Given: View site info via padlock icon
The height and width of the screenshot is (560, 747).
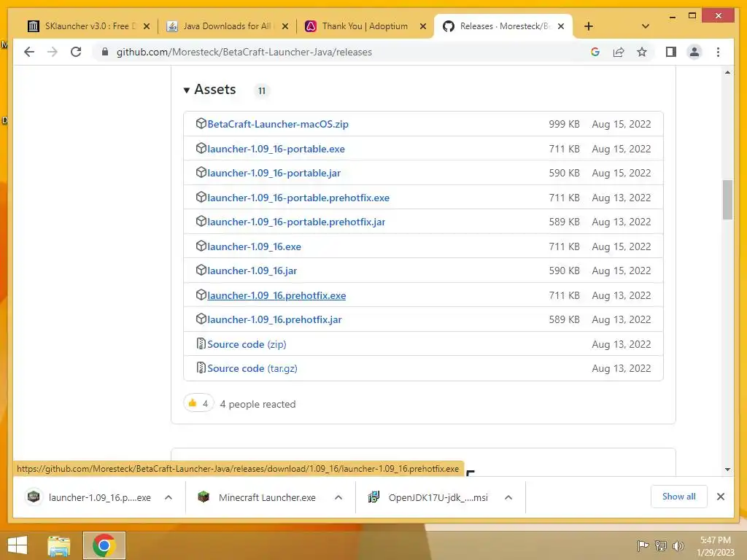Looking at the screenshot, I should 105,52.
